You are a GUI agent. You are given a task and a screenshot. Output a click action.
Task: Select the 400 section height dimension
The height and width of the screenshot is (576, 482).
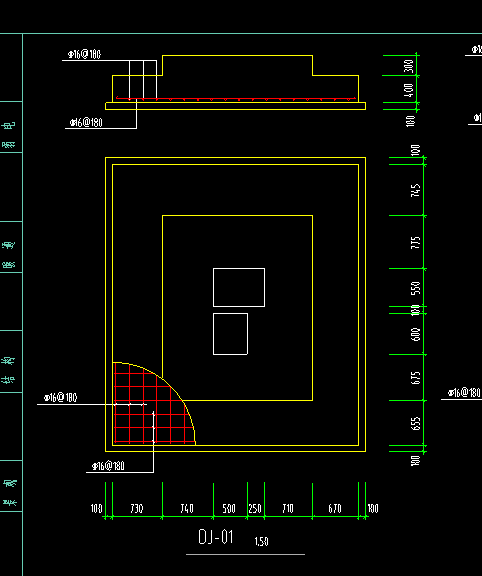point(409,90)
